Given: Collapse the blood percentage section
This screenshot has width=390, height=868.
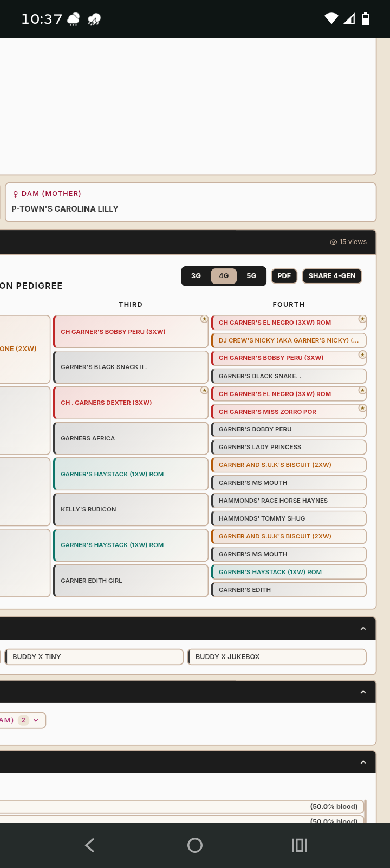Looking at the screenshot, I should pyautogui.click(x=363, y=762).
